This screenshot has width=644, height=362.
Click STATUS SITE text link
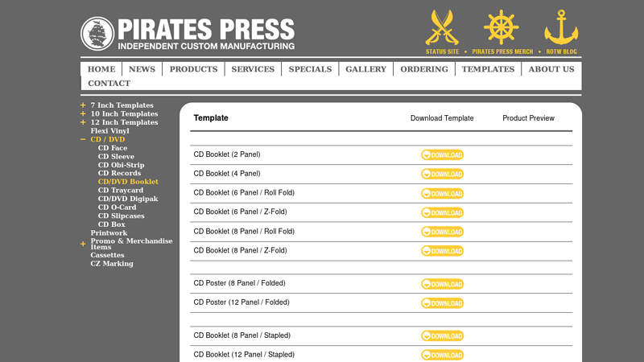click(442, 51)
